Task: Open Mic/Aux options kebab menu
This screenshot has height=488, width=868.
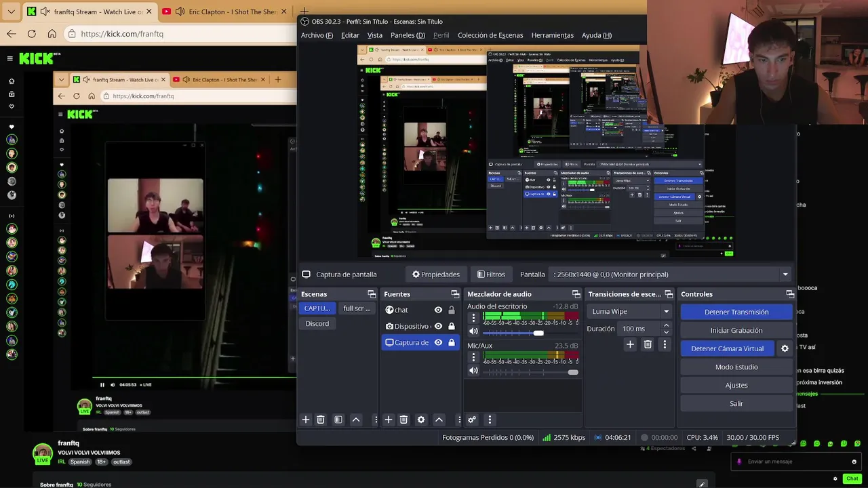Action: click(473, 357)
